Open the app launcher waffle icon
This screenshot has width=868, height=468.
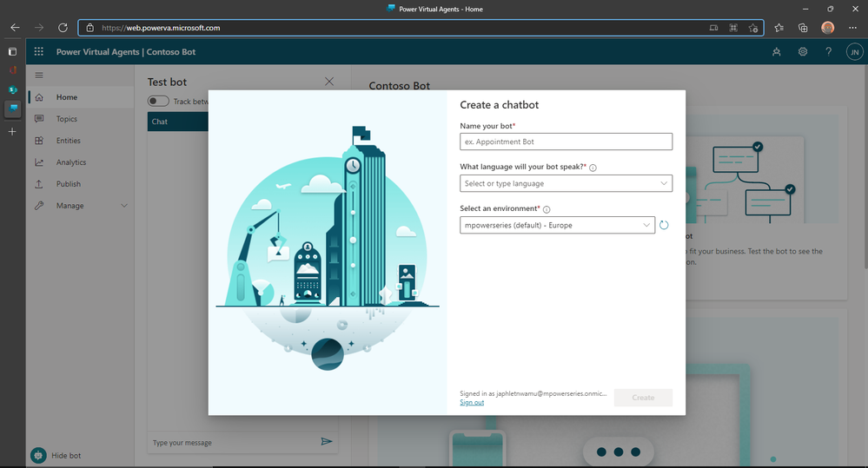pyautogui.click(x=39, y=51)
